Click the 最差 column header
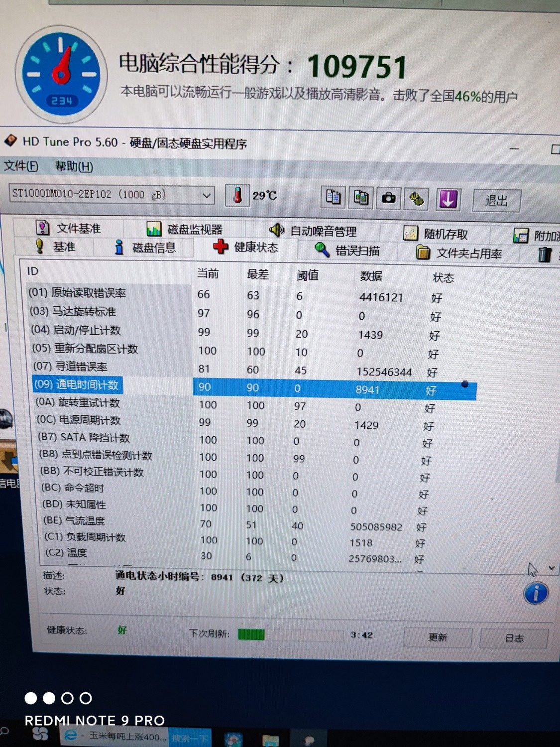Image resolution: width=560 pixels, height=747 pixels. (257, 274)
